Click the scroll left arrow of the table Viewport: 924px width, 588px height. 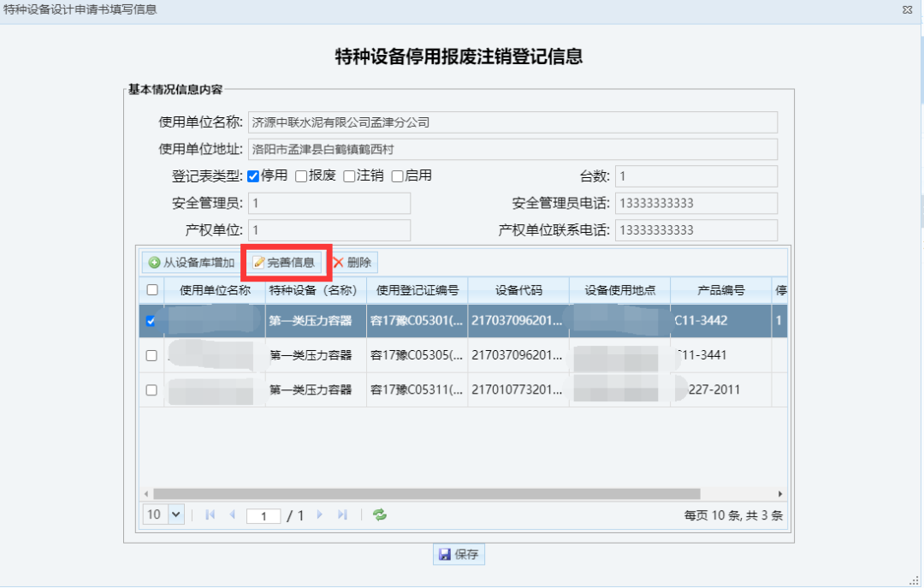pyautogui.click(x=146, y=494)
